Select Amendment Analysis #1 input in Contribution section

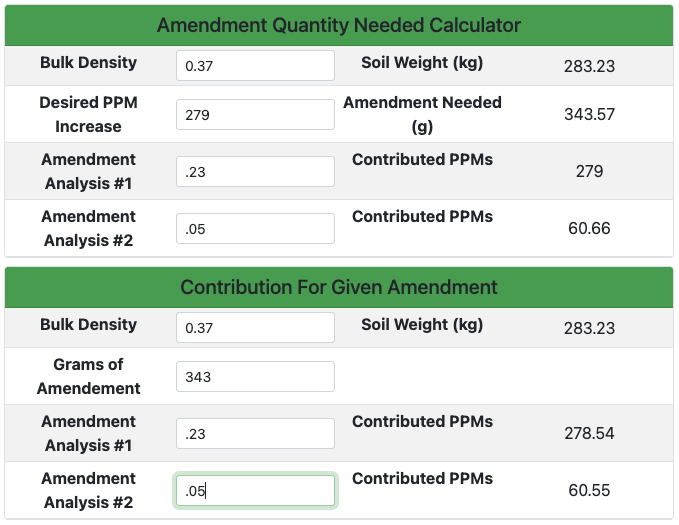(255, 433)
